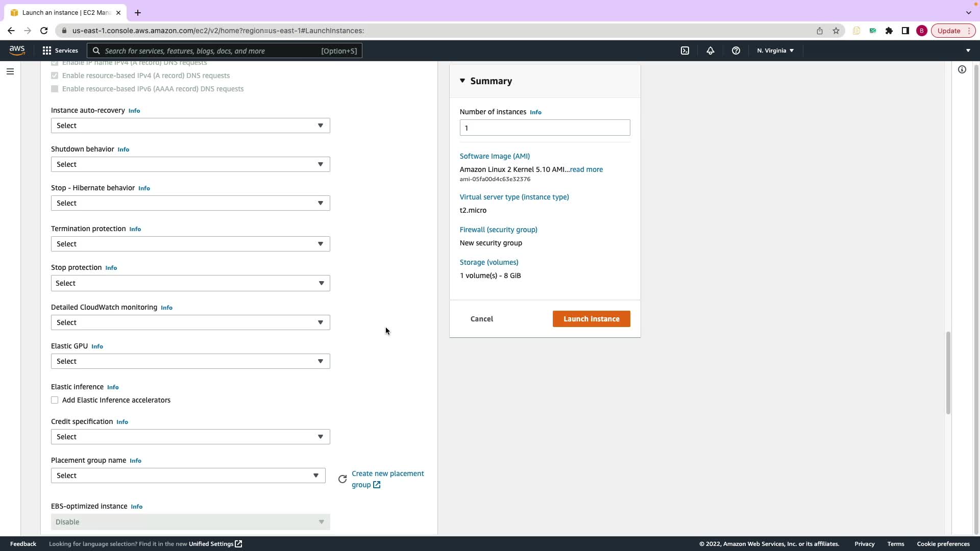Refresh the placement group list
The image size is (980, 551).
342,479
